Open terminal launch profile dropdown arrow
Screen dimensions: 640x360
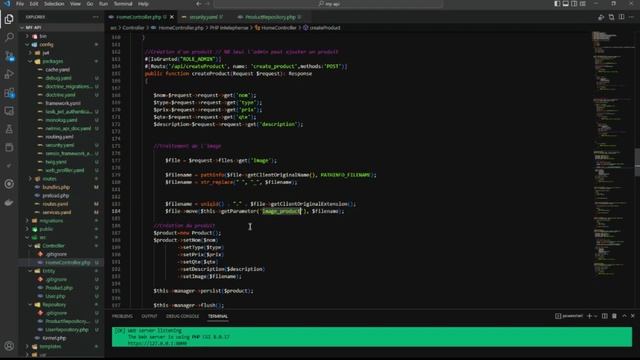coord(596,316)
